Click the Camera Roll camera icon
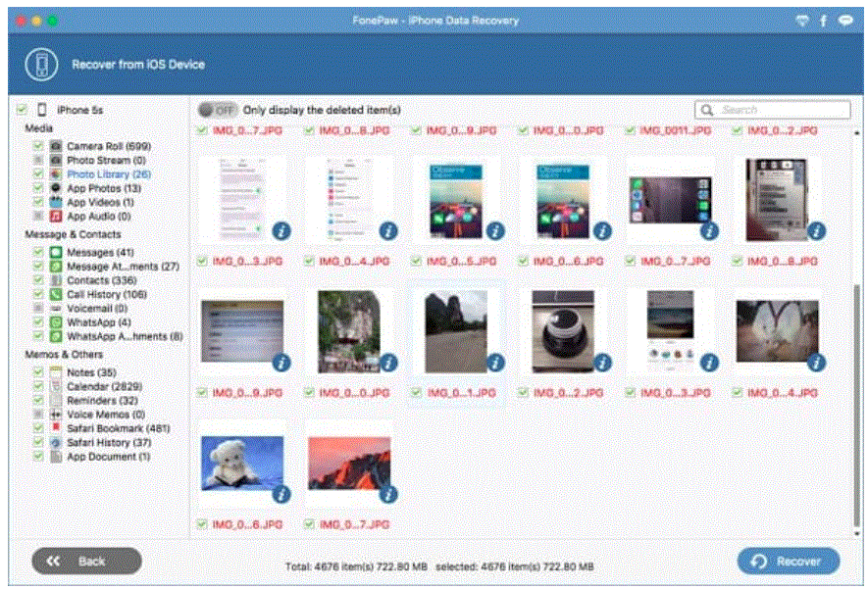The width and height of the screenshot is (868, 589). 55,146
